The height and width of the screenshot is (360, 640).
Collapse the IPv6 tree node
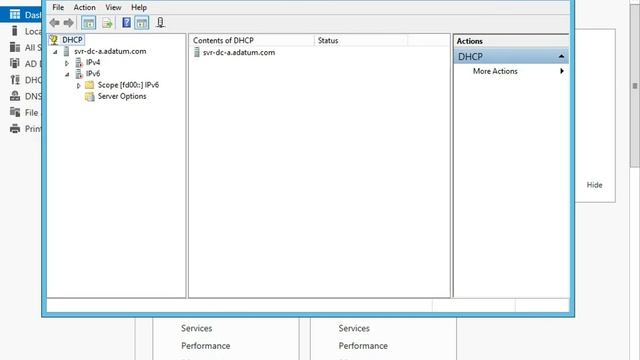coord(67,74)
